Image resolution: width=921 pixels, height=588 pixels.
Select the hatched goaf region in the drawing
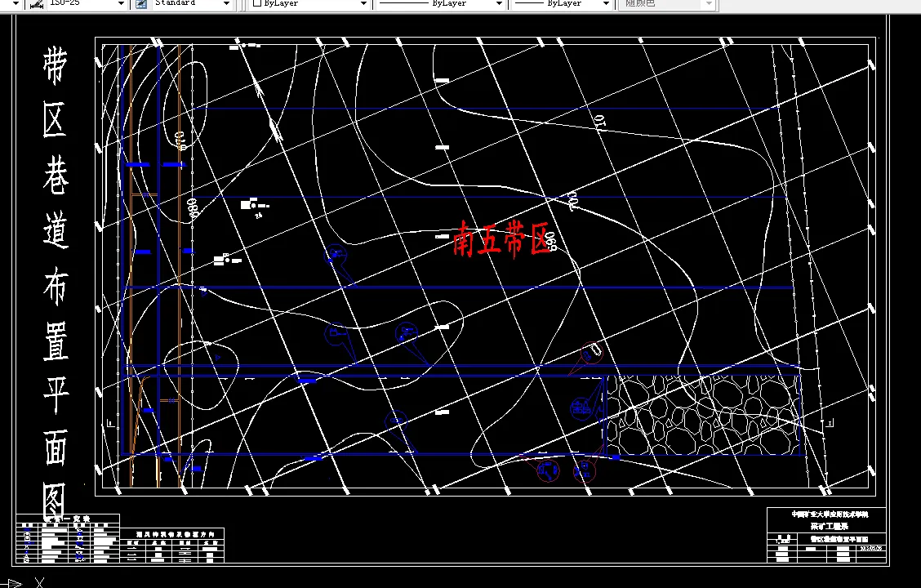click(x=702, y=415)
